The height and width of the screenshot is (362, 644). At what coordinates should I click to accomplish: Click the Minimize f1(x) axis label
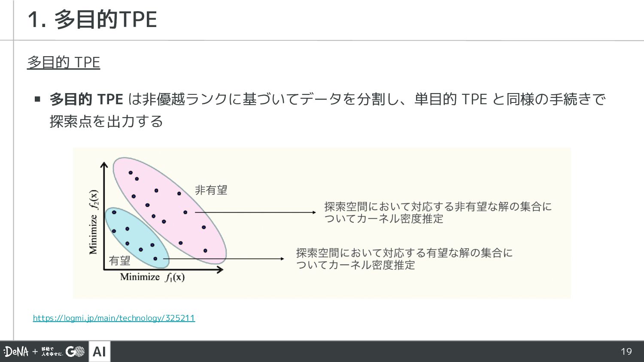(152, 277)
